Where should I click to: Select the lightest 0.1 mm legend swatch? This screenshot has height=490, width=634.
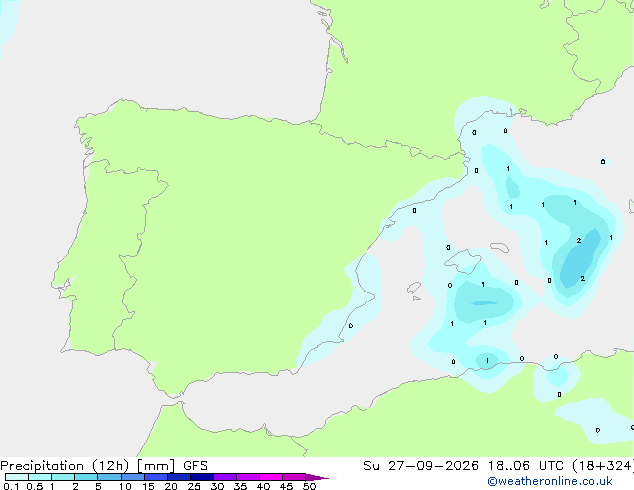click(17, 477)
